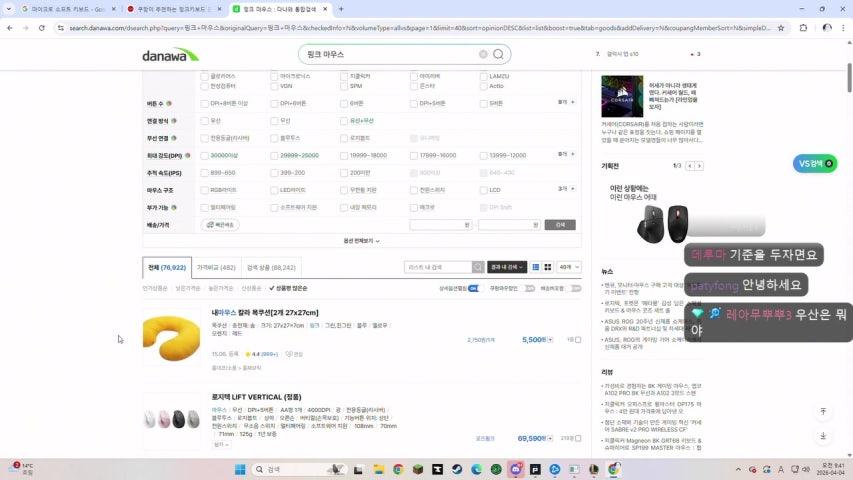This screenshot has height=480, width=853.
Task: Switch to list view layout icon
Action: (x=536, y=267)
